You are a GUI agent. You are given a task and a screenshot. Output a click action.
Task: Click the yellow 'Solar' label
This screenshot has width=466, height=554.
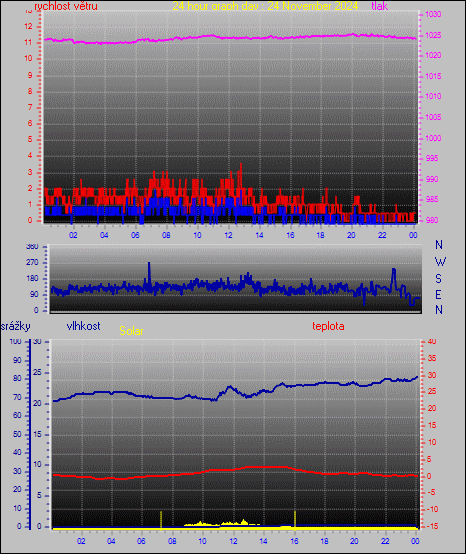(131, 331)
